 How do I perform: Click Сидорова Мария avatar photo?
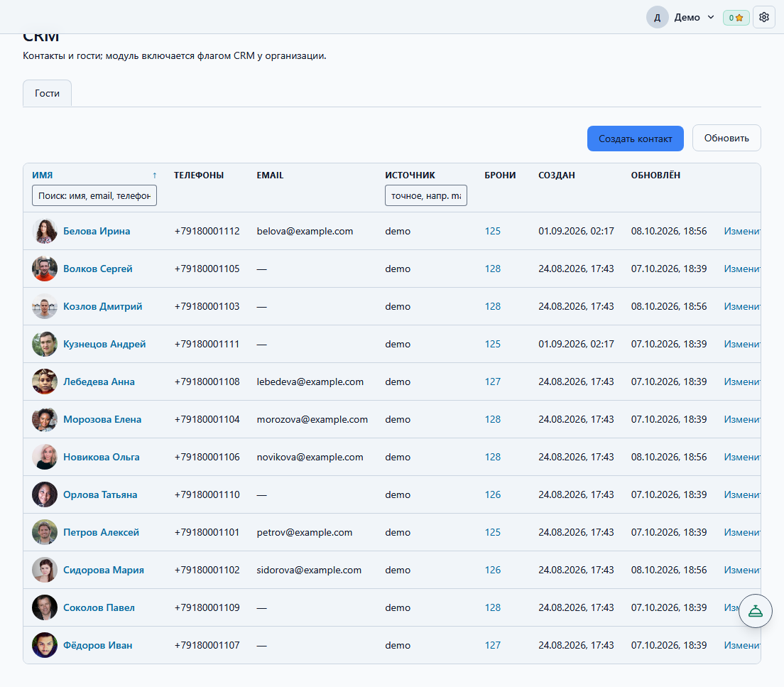pos(45,570)
